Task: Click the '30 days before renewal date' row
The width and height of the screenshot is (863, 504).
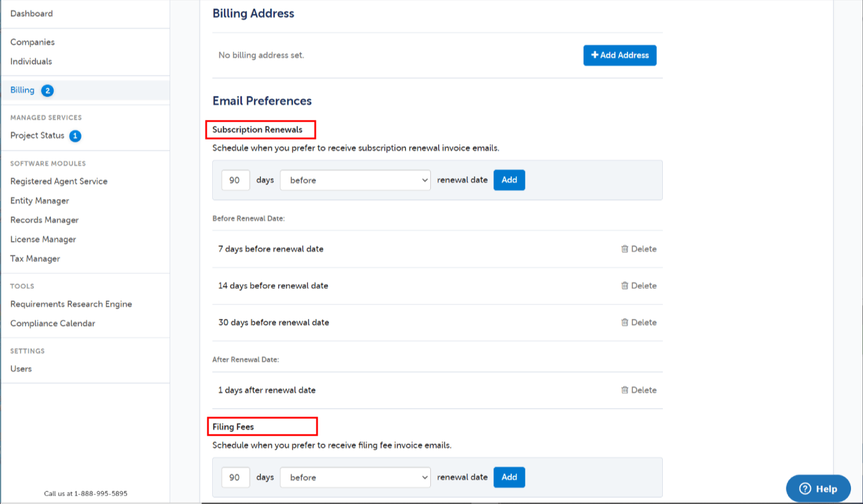Action: click(x=437, y=322)
